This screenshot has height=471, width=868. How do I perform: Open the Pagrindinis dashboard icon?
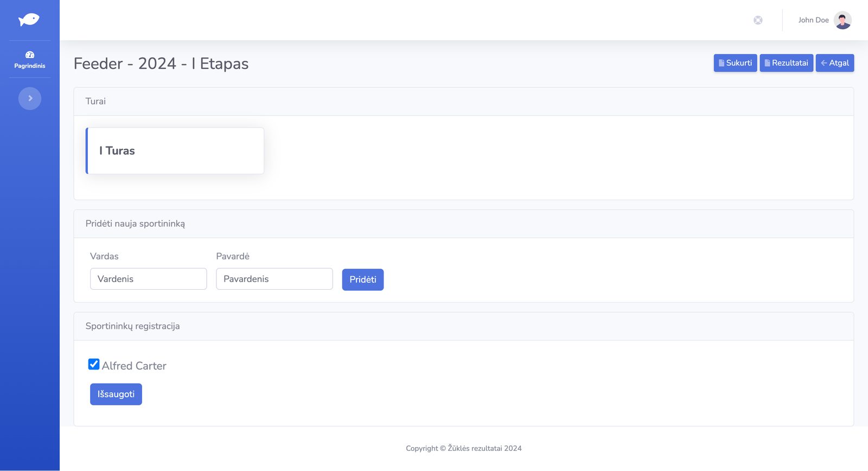click(30, 55)
